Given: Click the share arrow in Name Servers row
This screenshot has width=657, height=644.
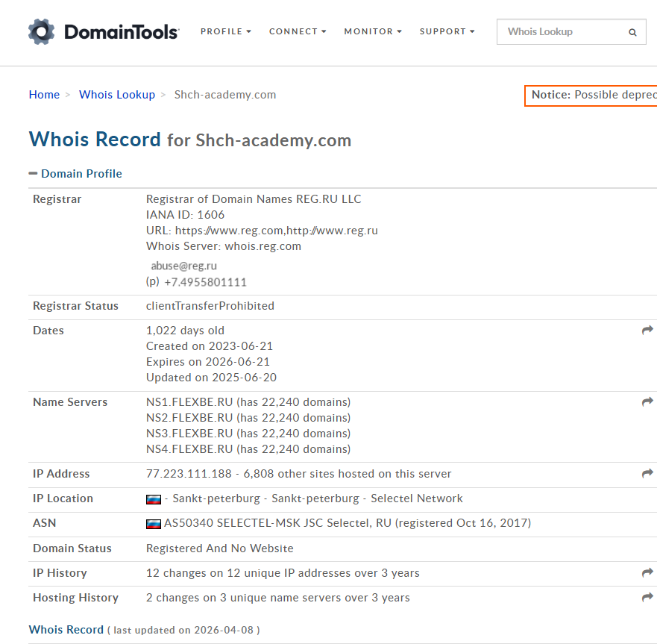Looking at the screenshot, I should click(x=647, y=401).
